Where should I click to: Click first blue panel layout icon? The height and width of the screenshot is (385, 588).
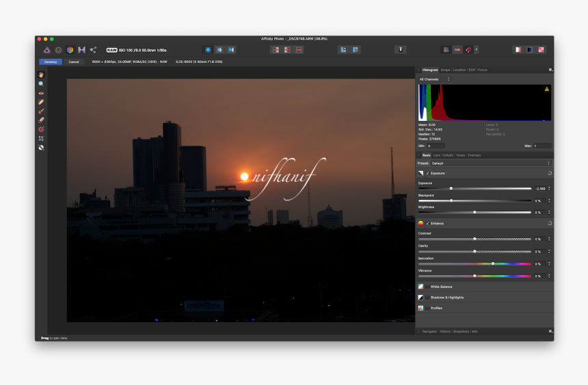343,50
